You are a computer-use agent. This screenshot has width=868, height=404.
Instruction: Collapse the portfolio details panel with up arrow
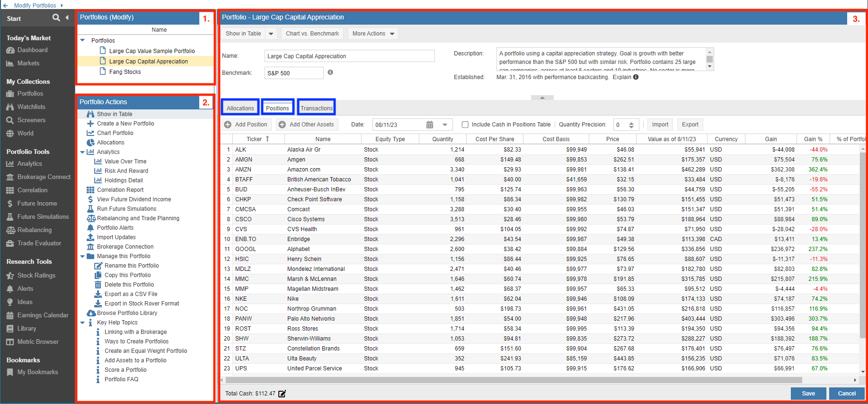tap(542, 98)
